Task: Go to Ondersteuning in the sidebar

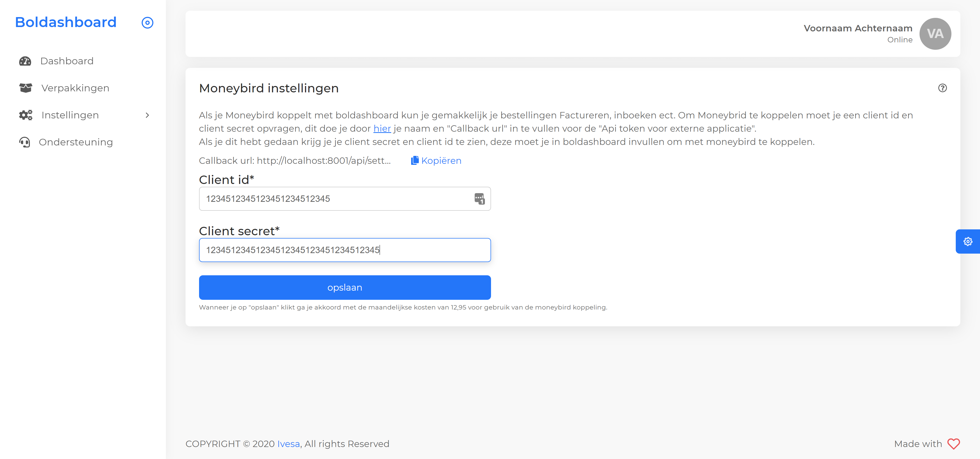Action: pyautogui.click(x=76, y=142)
